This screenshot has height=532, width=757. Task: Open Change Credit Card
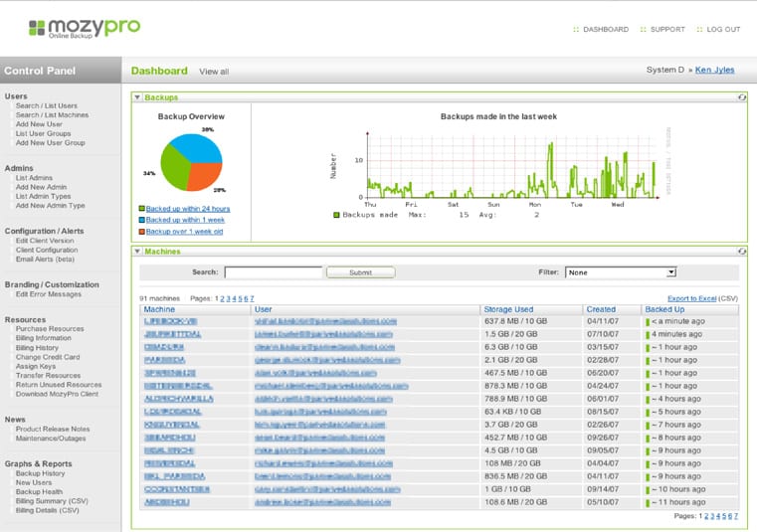click(48, 357)
